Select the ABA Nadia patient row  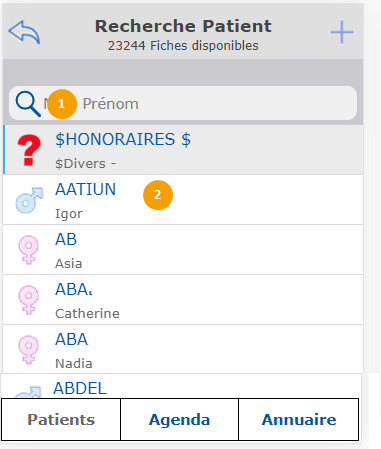click(x=183, y=349)
